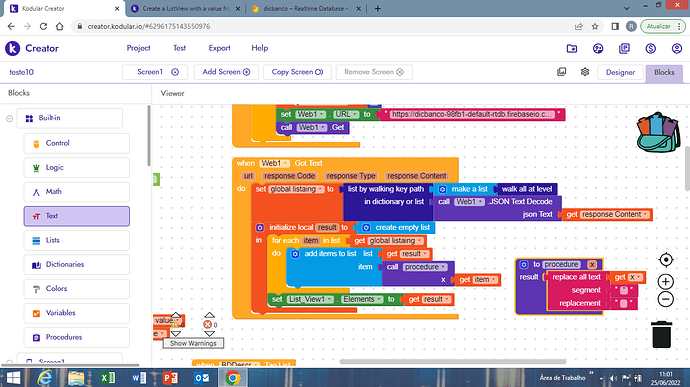
Task: Click the Show Warnings button
Action: point(193,343)
